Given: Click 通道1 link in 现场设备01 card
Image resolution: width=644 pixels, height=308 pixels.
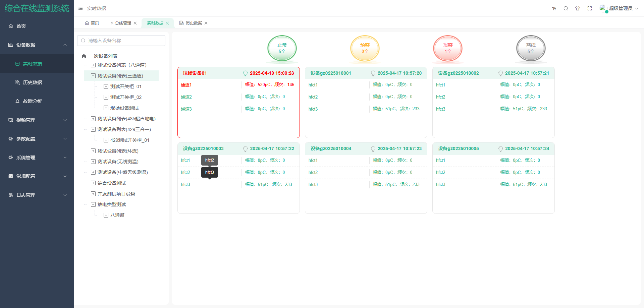Looking at the screenshot, I should [x=186, y=85].
